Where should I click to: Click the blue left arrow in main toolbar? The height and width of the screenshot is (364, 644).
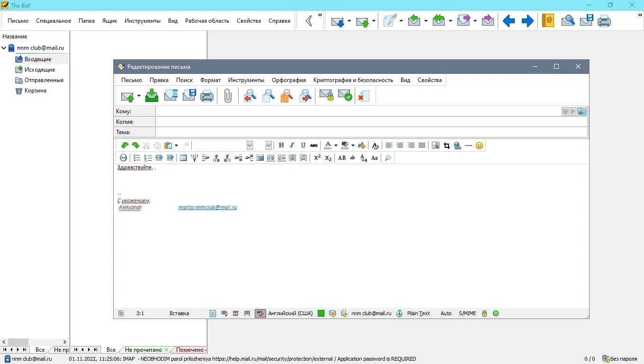tap(509, 21)
